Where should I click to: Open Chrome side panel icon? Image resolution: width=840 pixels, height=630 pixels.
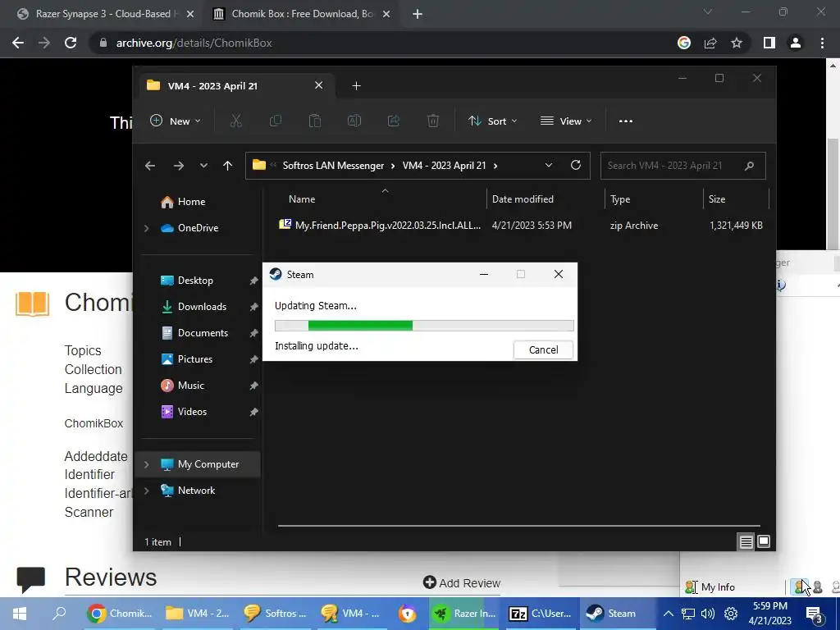769,43
